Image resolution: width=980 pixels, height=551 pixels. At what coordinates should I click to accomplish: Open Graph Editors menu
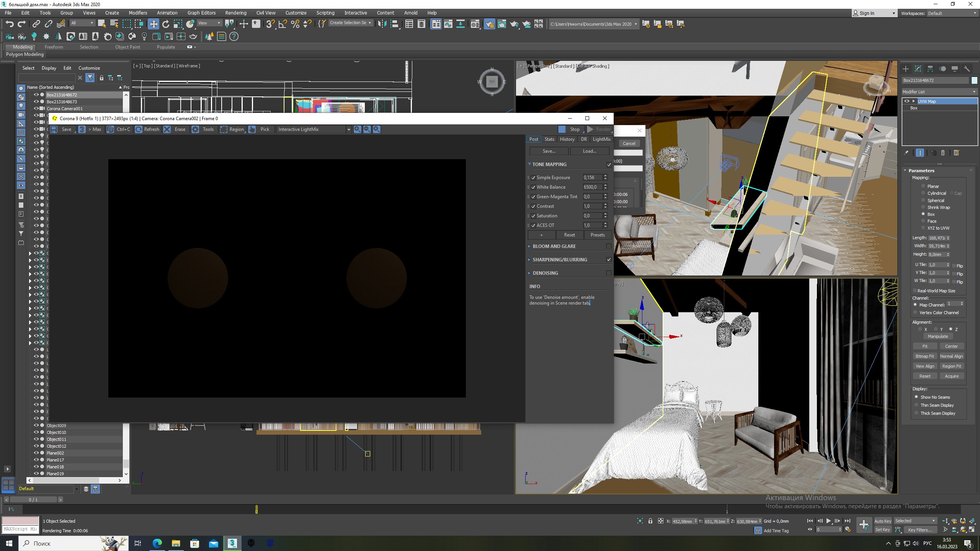[x=202, y=13]
